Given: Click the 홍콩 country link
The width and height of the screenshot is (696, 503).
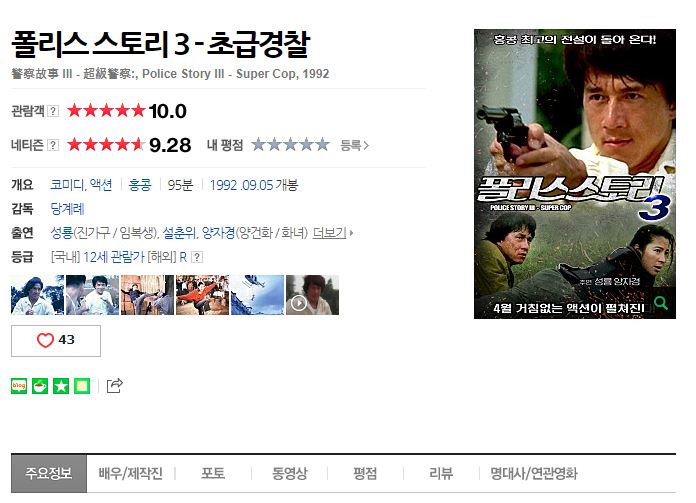Looking at the screenshot, I should pos(140,185).
